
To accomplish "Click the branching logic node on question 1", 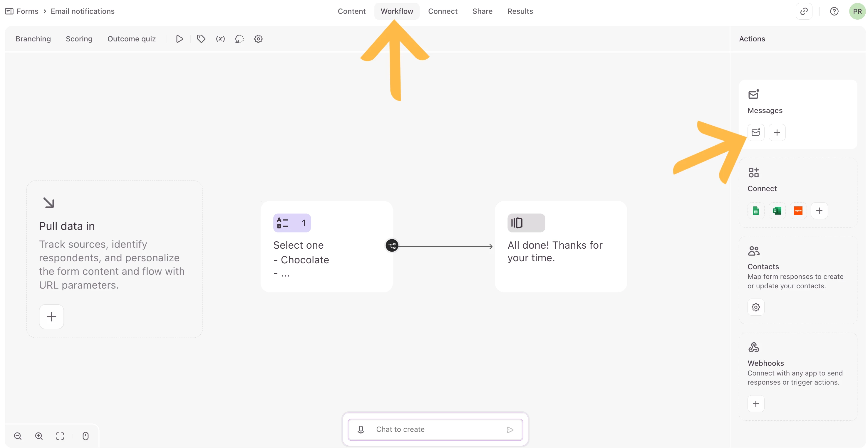I will [392, 246].
